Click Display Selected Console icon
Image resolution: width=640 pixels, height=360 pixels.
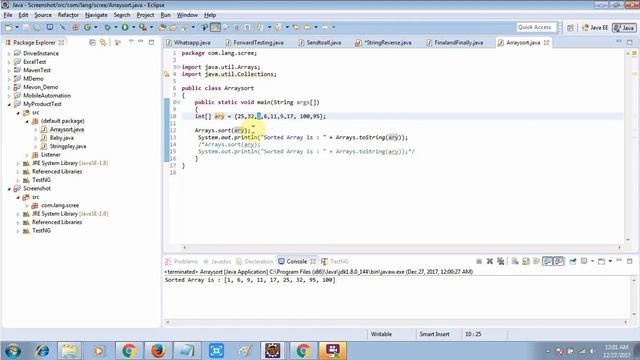click(x=584, y=261)
